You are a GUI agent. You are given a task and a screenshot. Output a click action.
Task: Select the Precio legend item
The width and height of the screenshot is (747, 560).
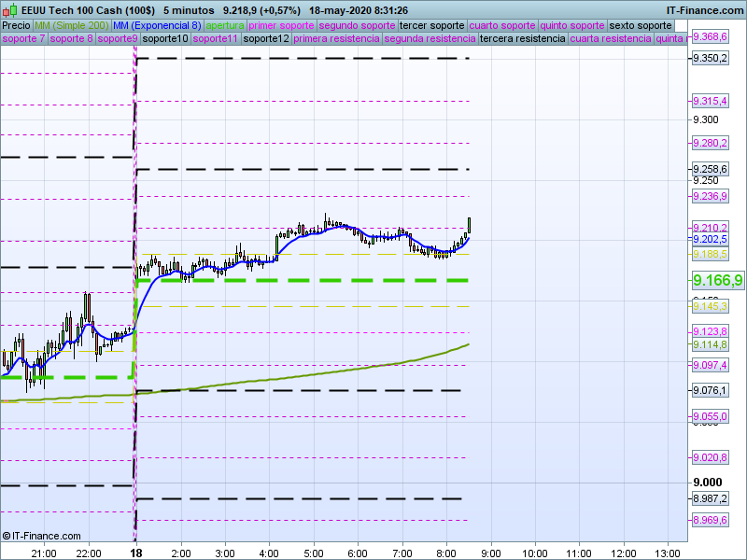tap(16, 25)
